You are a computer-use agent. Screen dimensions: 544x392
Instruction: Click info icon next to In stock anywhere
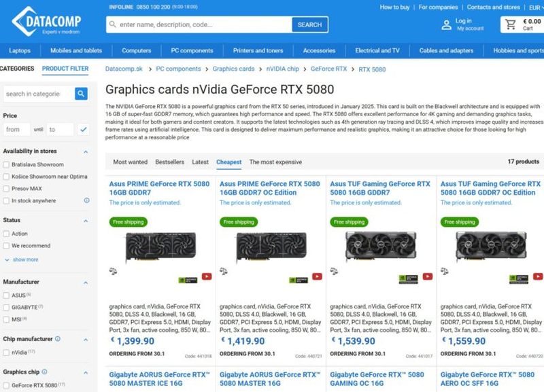click(x=87, y=200)
